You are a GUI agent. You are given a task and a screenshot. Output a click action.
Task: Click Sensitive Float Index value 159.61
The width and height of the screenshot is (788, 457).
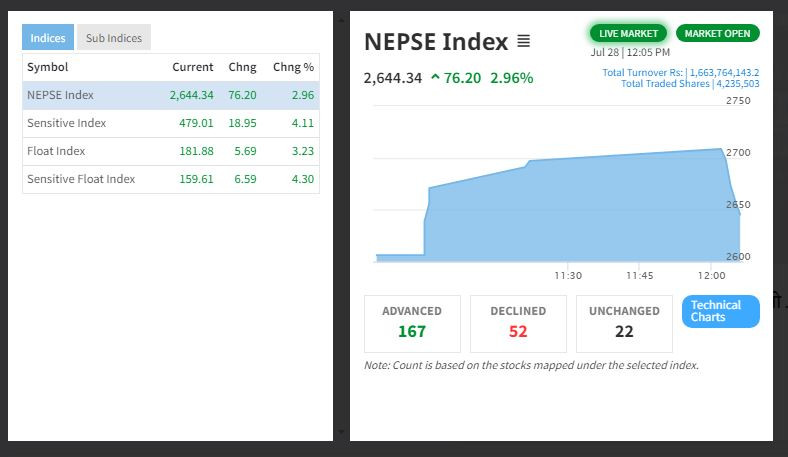196,179
